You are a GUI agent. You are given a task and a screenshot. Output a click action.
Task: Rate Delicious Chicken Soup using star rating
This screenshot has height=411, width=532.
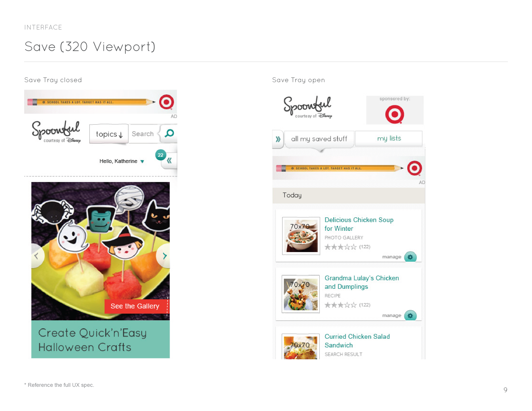(x=340, y=247)
